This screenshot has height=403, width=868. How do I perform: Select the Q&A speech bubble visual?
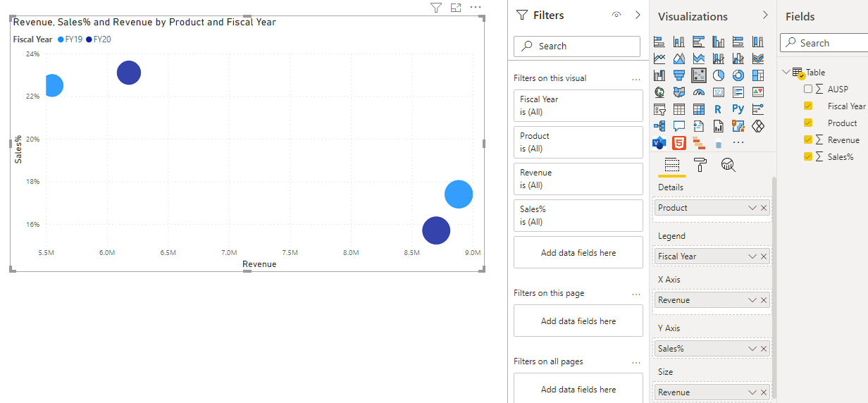point(679,126)
